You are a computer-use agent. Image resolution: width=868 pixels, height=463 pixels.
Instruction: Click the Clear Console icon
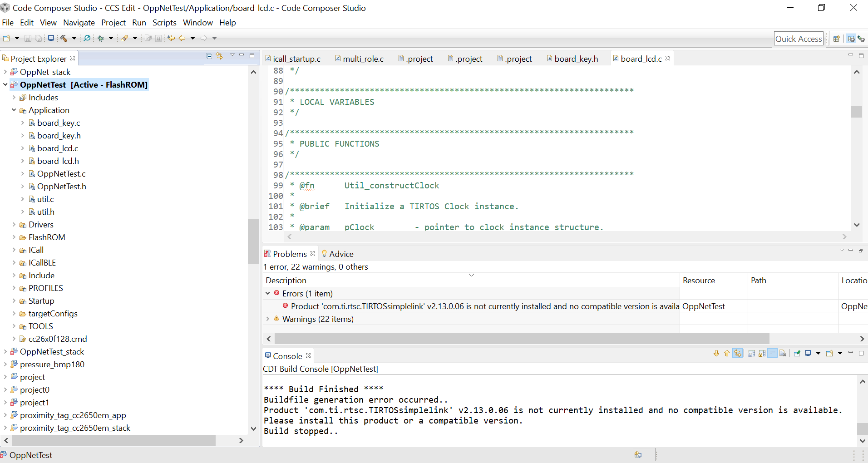[783, 353]
